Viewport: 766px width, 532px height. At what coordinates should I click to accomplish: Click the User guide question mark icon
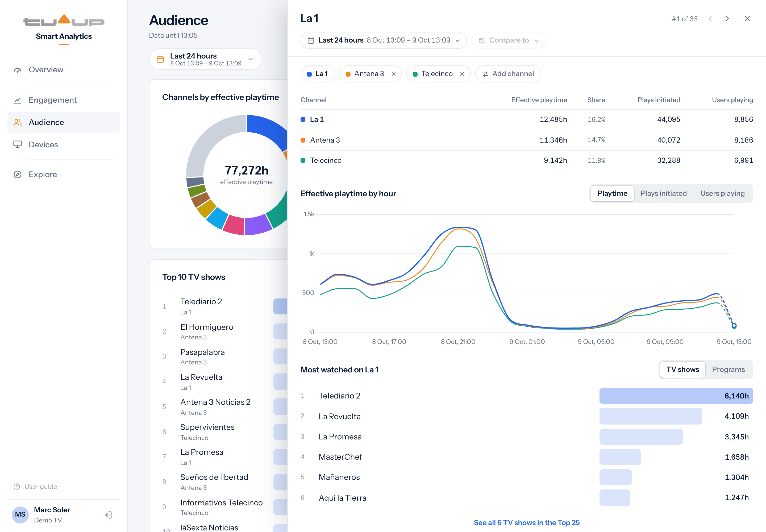click(x=17, y=487)
